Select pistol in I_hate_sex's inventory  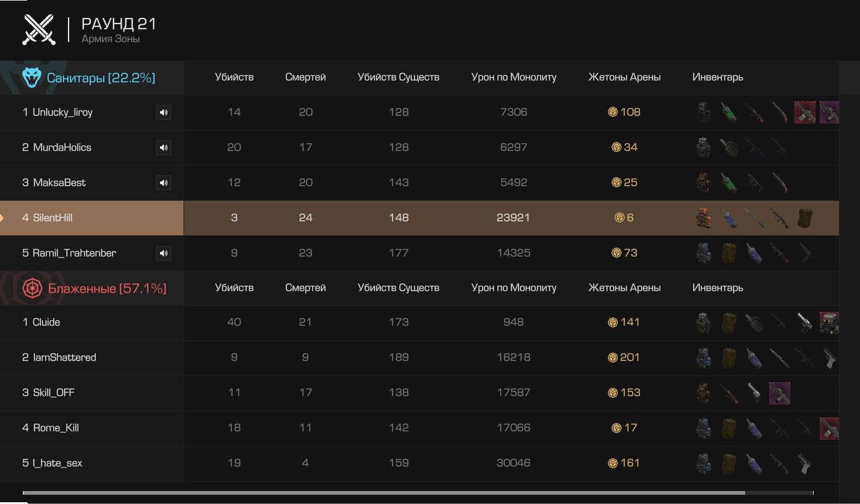(x=805, y=463)
